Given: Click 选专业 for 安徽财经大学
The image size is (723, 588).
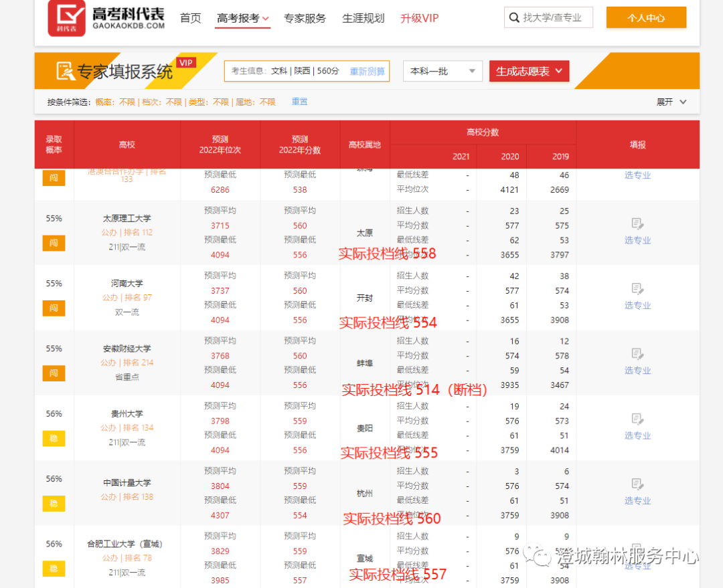Looking at the screenshot, I should tap(638, 370).
